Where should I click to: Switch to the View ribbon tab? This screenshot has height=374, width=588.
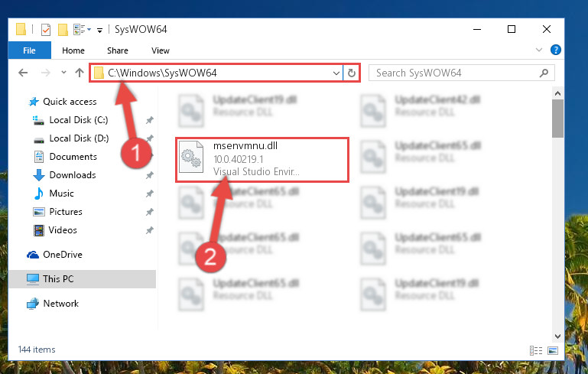(160, 50)
